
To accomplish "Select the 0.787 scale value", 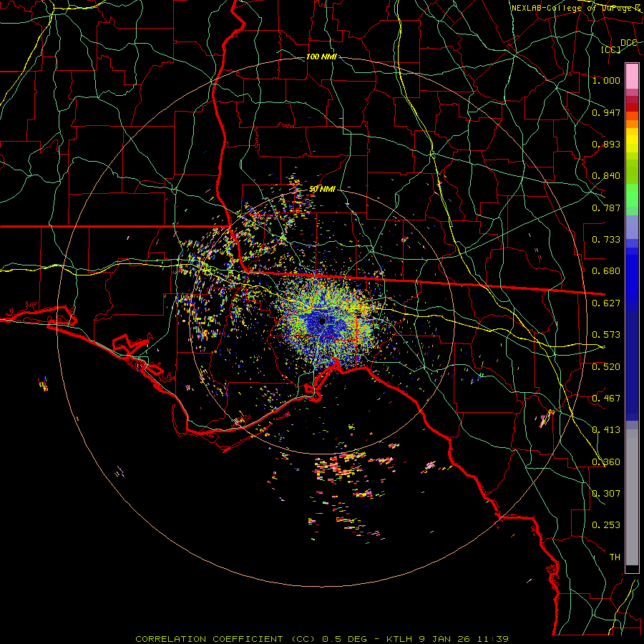I will coord(606,208).
